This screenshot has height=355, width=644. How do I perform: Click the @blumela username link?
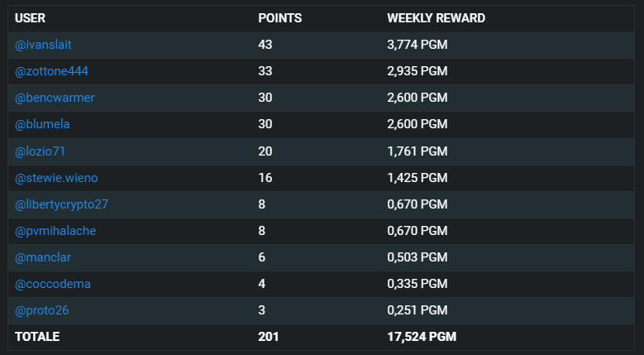[42, 124]
